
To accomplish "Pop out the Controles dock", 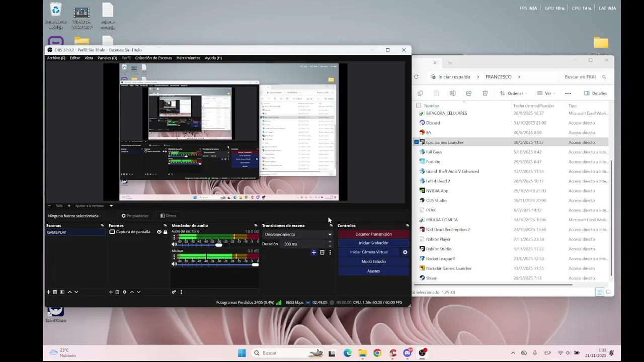I will (407, 226).
